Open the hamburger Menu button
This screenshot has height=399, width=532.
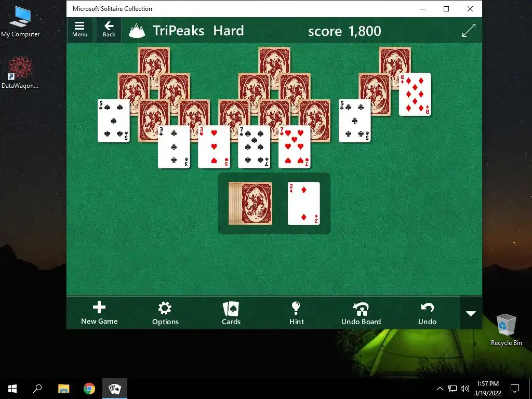coord(79,30)
